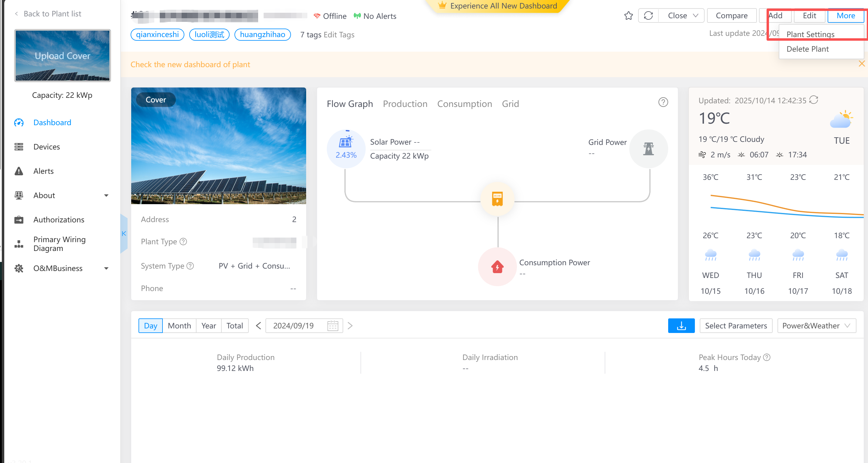The width and height of the screenshot is (868, 463).
Task: Open the date picker calendar icon
Action: point(333,325)
